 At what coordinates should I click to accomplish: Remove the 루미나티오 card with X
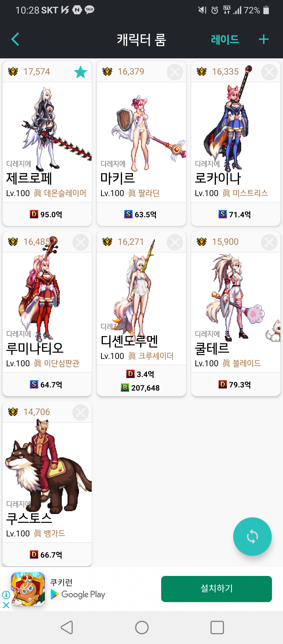(x=80, y=242)
